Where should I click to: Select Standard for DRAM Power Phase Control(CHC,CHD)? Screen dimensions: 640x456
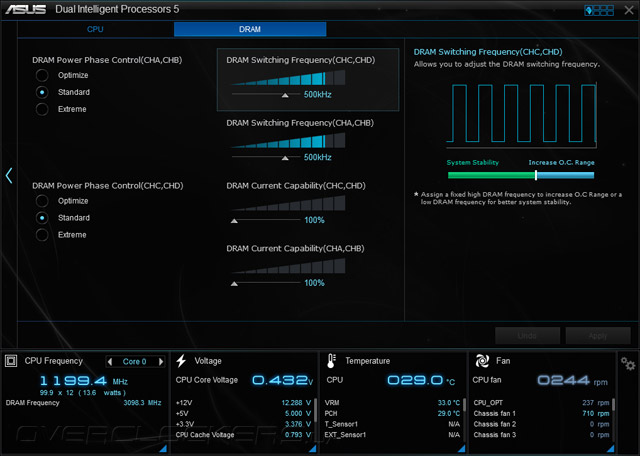pos(42,218)
